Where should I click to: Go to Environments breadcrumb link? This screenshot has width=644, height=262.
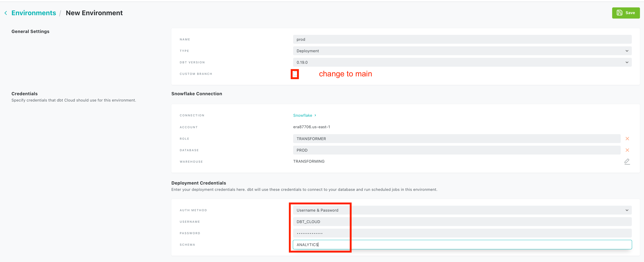click(x=33, y=13)
